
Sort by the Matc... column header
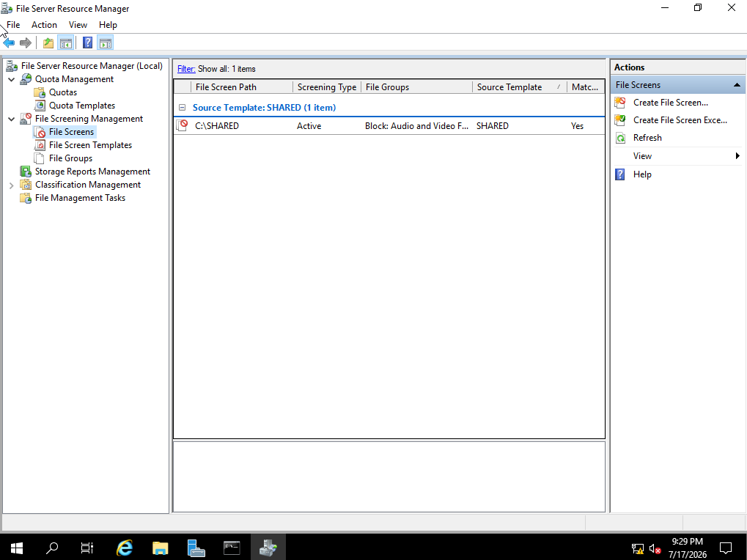click(x=586, y=86)
